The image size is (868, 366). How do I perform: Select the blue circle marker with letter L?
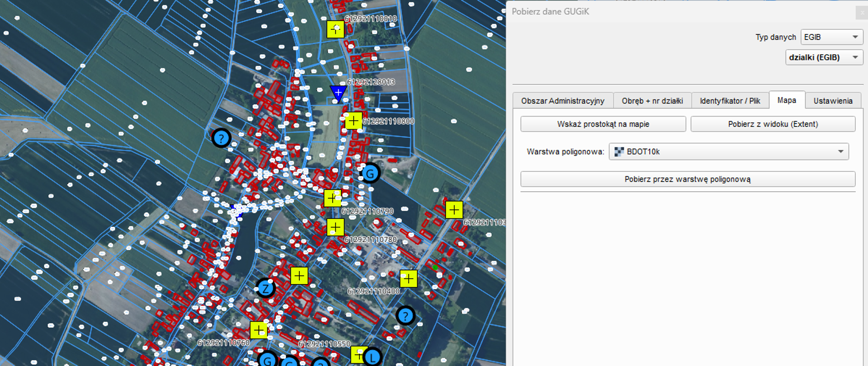[x=373, y=357]
